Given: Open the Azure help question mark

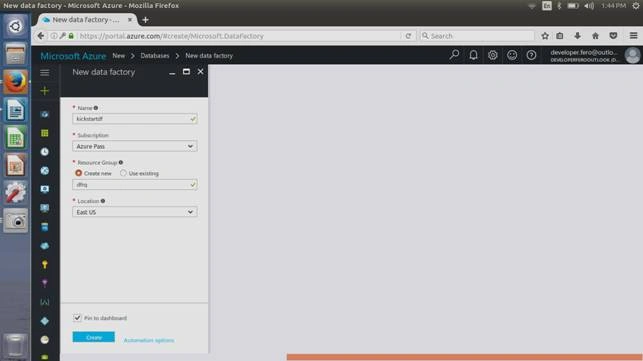Looking at the screenshot, I should pyautogui.click(x=531, y=55).
